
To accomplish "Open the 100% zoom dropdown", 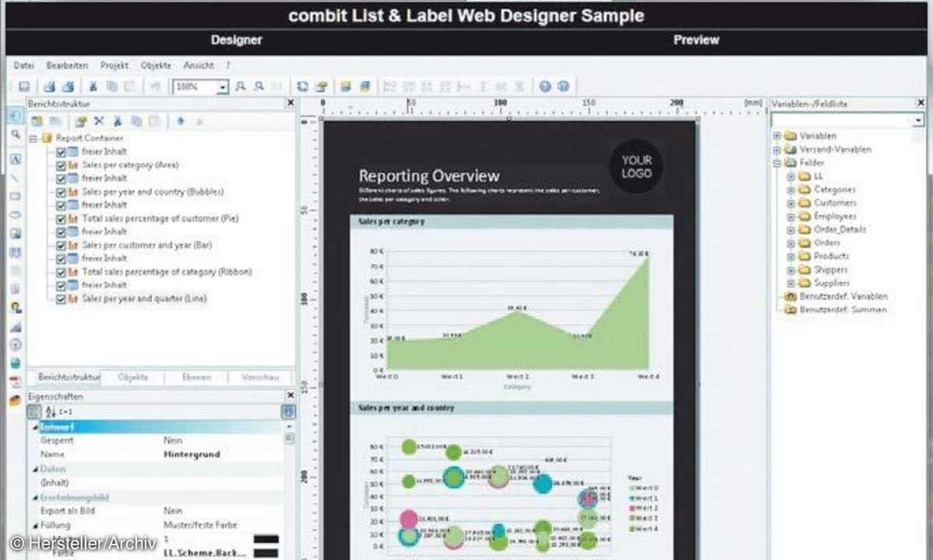I will (x=223, y=87).
